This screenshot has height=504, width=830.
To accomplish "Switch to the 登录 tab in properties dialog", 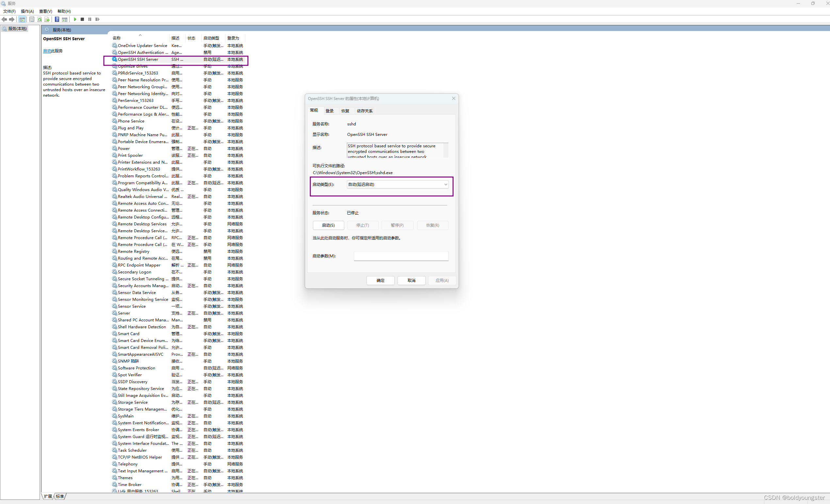I will [x=330, y=111].
